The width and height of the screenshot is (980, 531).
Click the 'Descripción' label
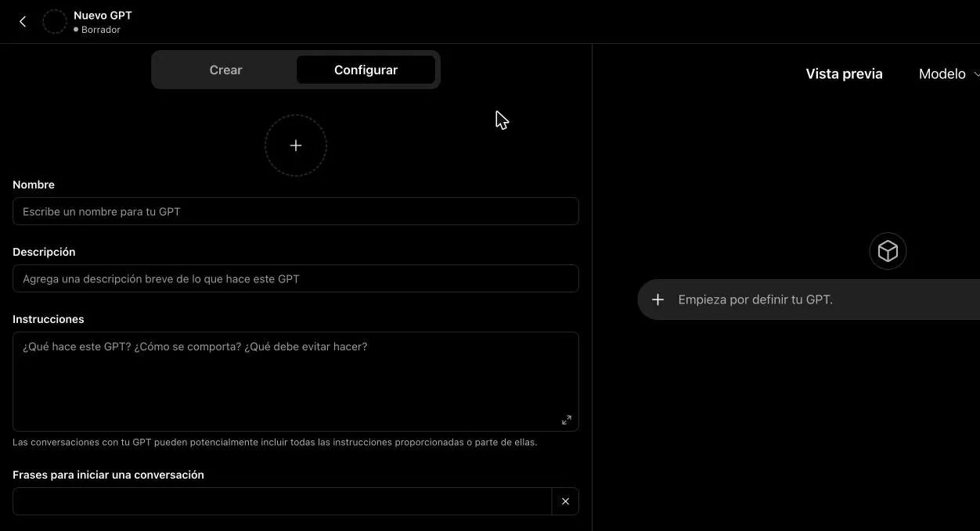(x=44, y=252)
